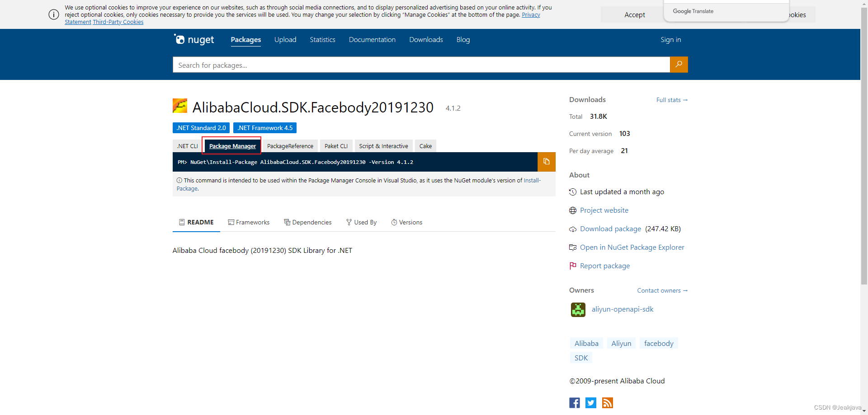Select the .NET CLI tab

[188, 146]
